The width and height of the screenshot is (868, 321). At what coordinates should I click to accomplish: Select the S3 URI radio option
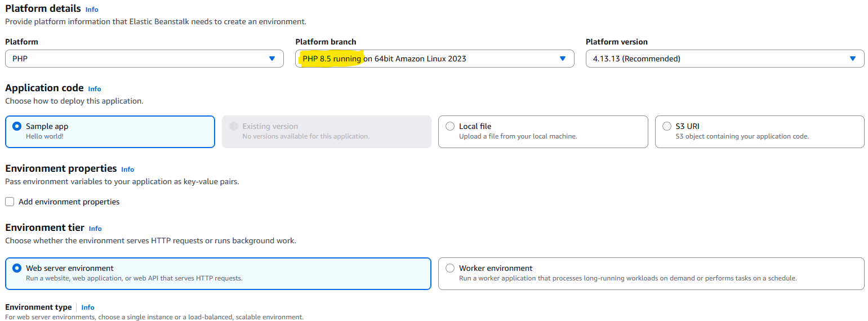tap(667, 126)
